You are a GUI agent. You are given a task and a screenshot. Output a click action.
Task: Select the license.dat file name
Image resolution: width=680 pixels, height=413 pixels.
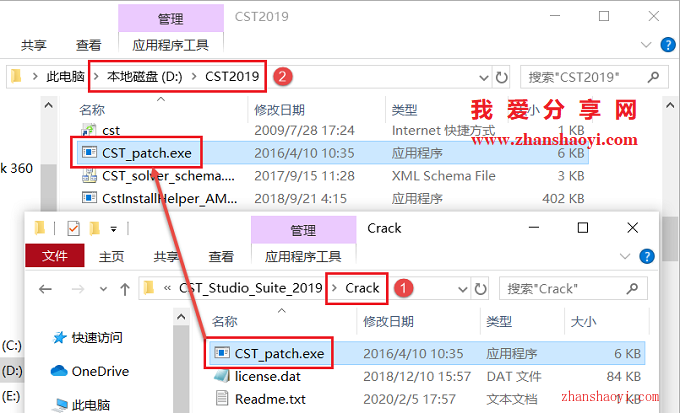pyautogui.click(x=268, y=376)
